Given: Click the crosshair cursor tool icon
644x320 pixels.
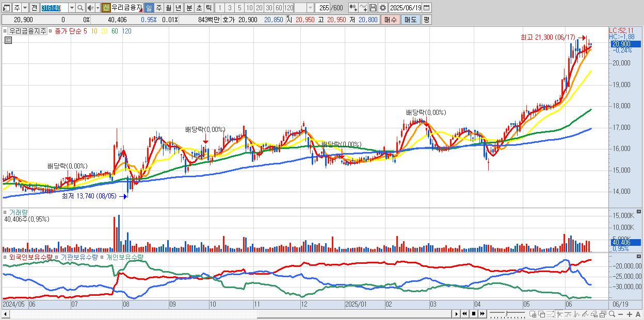Looking at the screenshot, I should 559,314.
